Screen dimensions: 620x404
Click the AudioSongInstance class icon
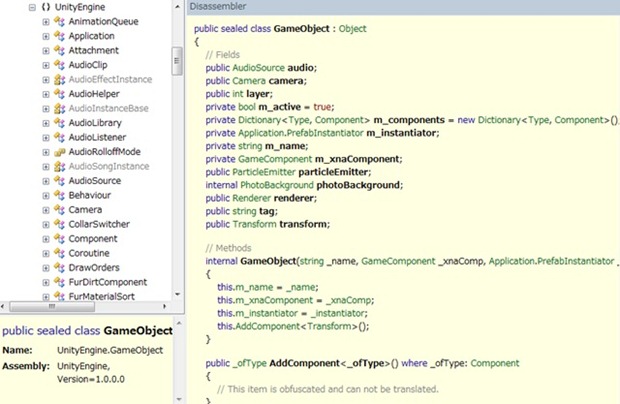(x=59, y=166)
